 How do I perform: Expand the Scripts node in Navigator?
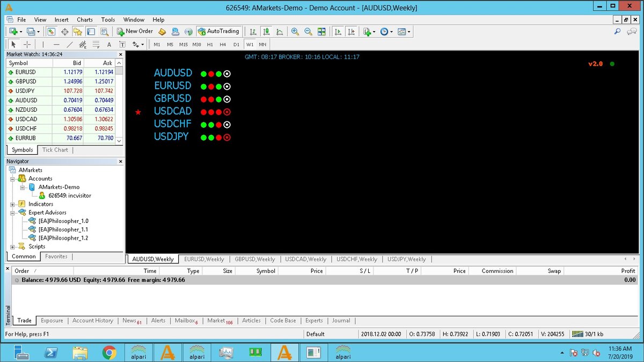(x=12, y=247)
